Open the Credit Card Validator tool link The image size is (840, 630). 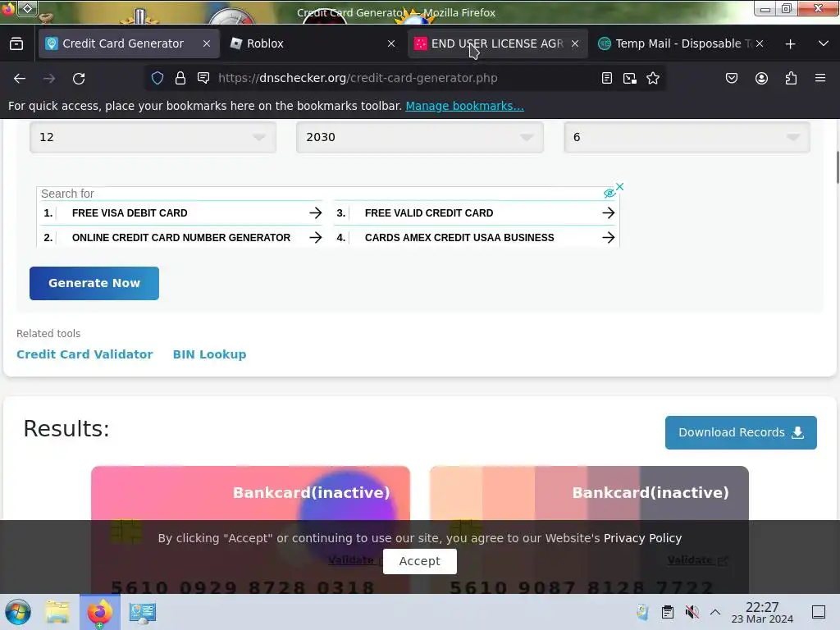click(x=84, y=354)
